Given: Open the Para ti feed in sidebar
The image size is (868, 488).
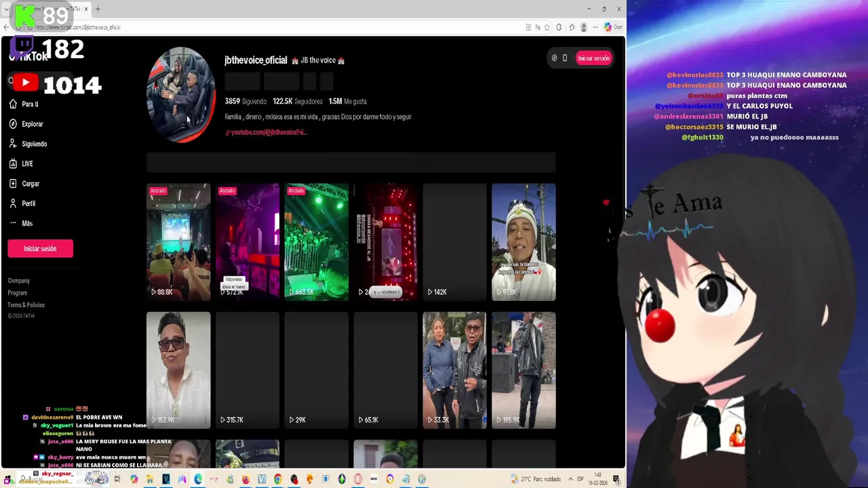Looking at the screenshot, I should pos(24,104).
